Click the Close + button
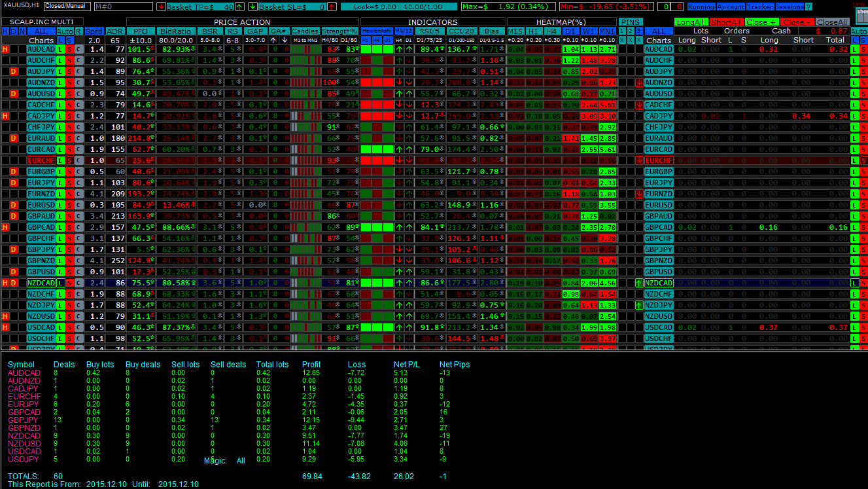The height and width of the screenshot is (489, 868). pyautogui.click(x=762, y=22)
